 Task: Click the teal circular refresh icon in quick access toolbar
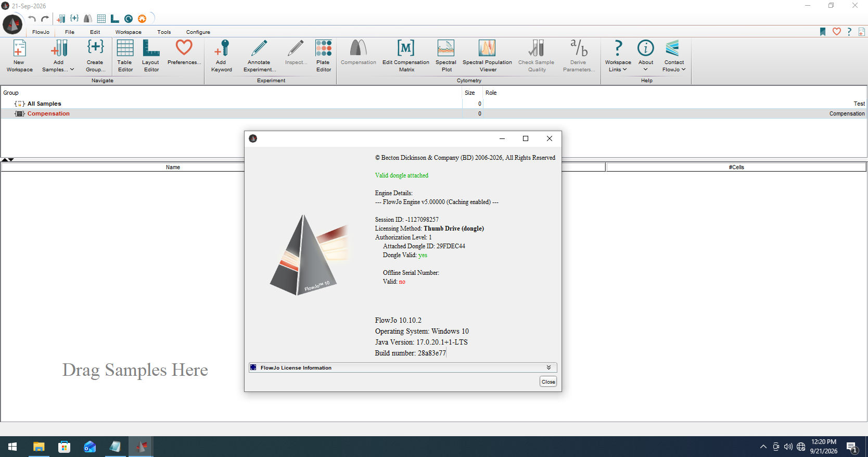[129, 19]
